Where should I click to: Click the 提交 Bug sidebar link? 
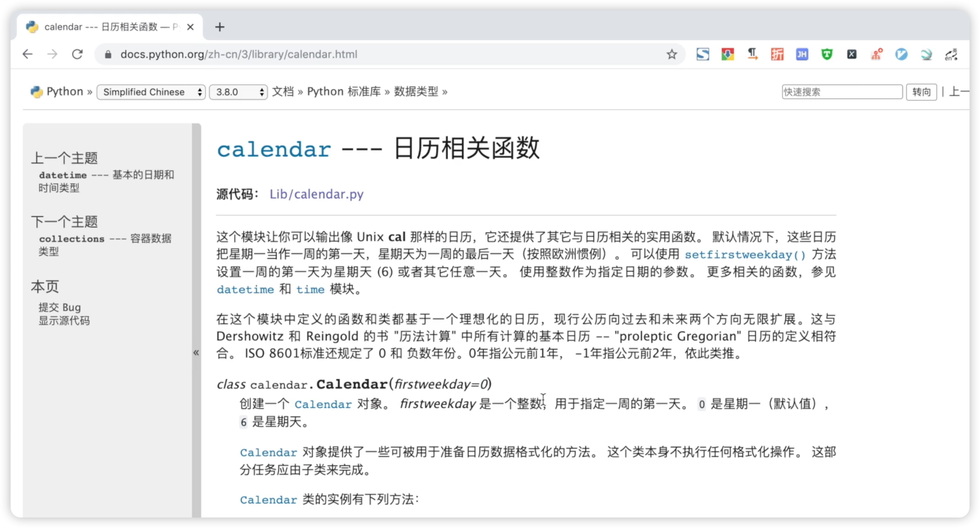[x=59, y=307]
